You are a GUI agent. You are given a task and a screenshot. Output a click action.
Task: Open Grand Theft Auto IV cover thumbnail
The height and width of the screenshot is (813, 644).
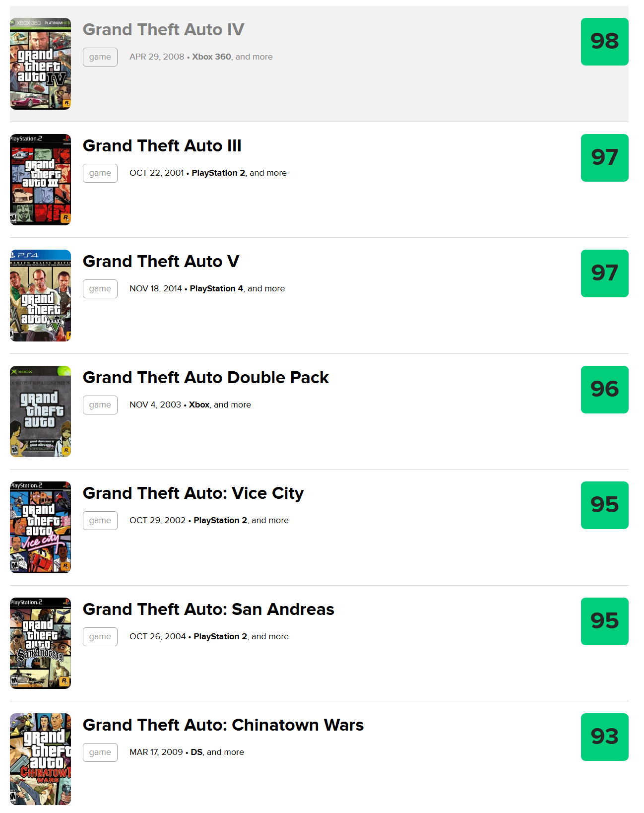tap(40, 64)
